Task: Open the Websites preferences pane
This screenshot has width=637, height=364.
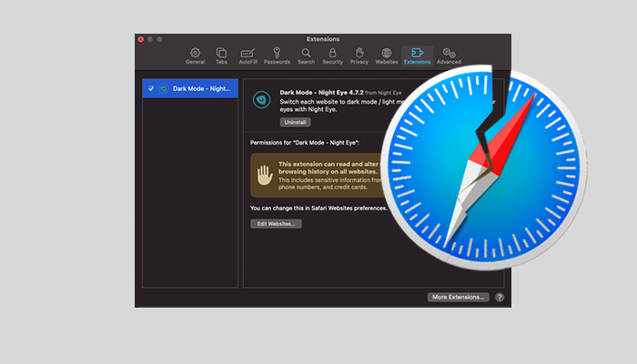Action: pos(387,56)
